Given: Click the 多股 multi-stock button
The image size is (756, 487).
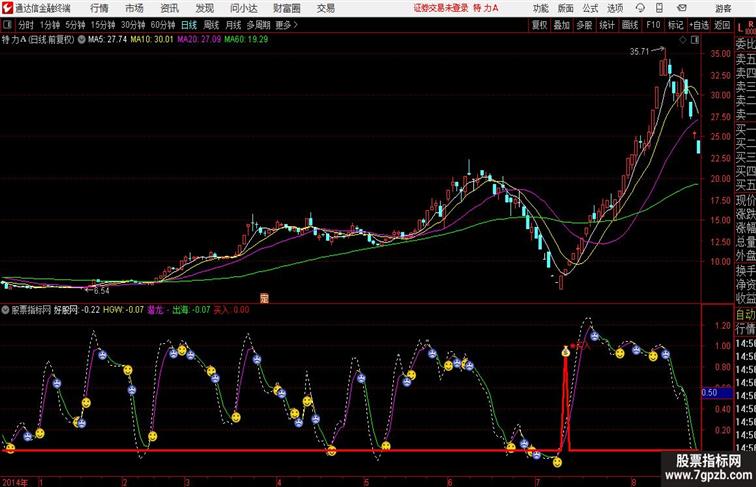Looking at the screenshot, I should [584, 25].
